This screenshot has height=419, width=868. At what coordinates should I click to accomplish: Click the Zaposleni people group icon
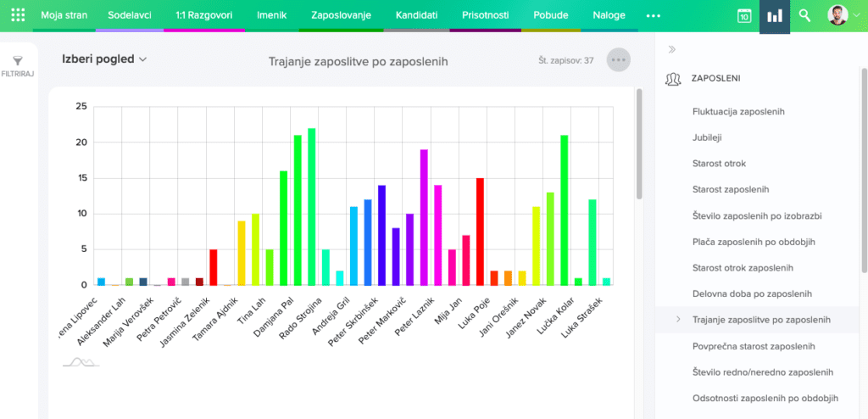674,79
